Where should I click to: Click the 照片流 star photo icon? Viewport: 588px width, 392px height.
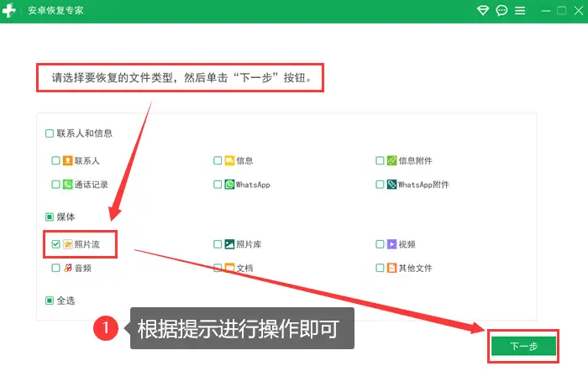pos(67,244)
